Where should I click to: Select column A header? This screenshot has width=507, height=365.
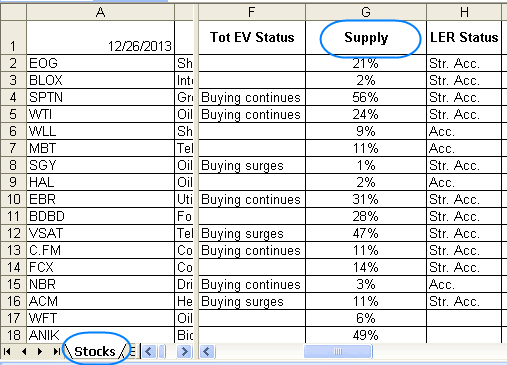(x=100, y=12)
